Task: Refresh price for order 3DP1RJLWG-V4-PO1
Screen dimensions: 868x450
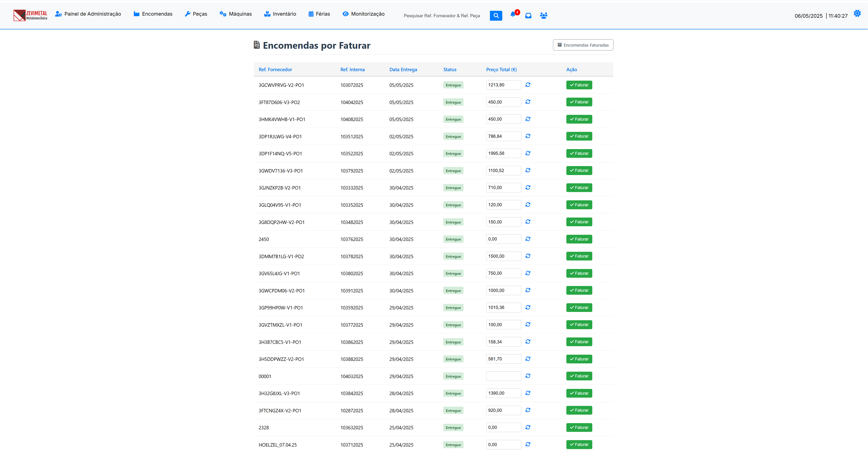Action: tap(528, 136)
